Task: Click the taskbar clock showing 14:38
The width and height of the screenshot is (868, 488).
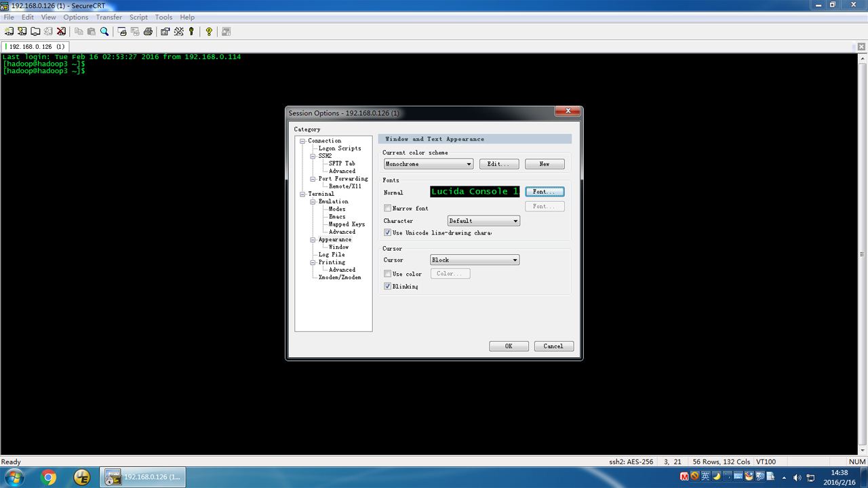Action: tap(840, 477)
